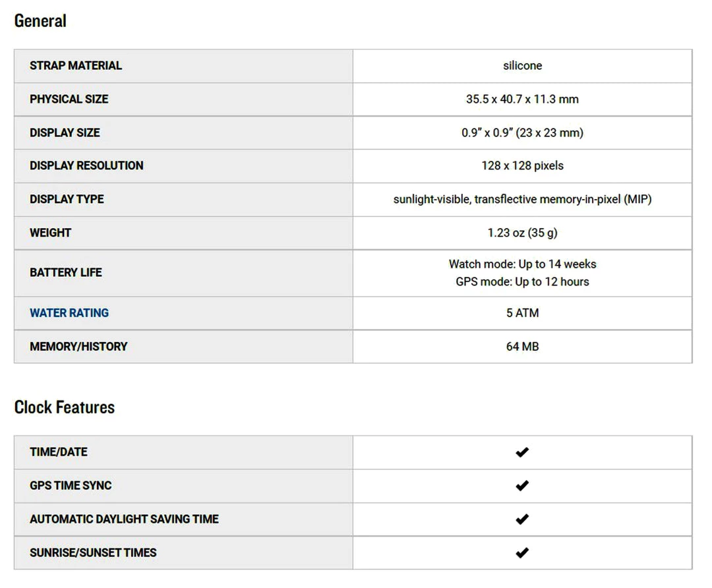Click the GPS Time Sync checkmark
Image resolution: width=712 pixels, height=588 pixels.
pos(522,486)
